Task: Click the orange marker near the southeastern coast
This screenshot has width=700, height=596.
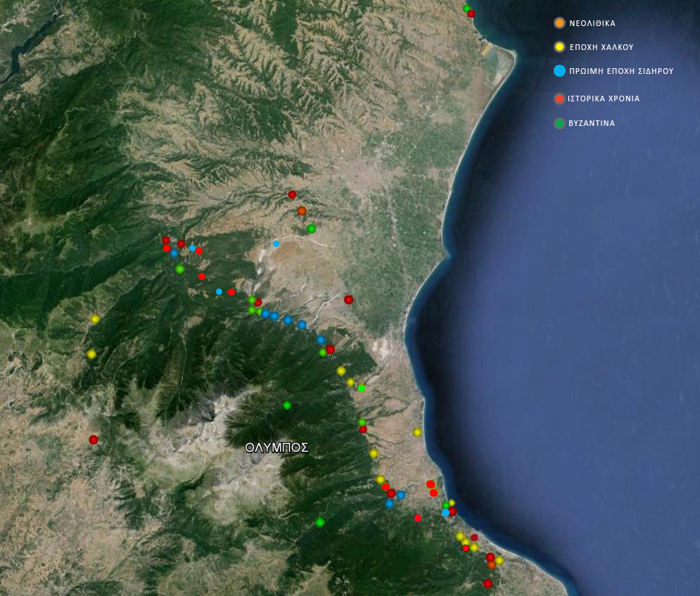Action: point(492,565)
